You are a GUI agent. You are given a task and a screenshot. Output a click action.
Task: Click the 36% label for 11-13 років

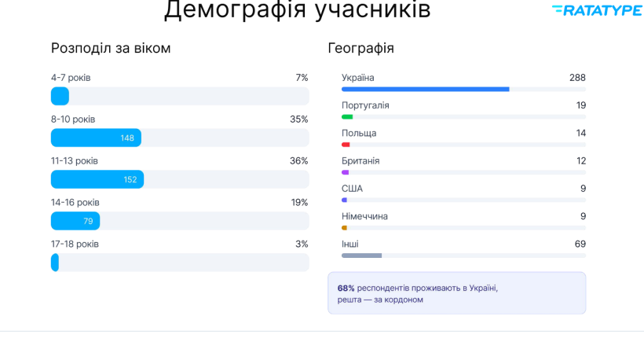click(298, 161)
